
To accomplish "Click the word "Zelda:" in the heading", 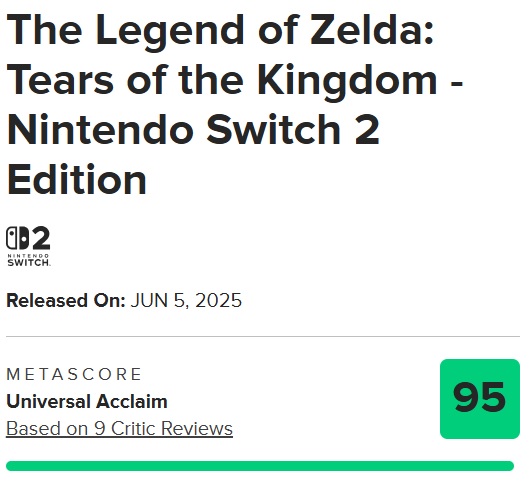I will point(372,29).
